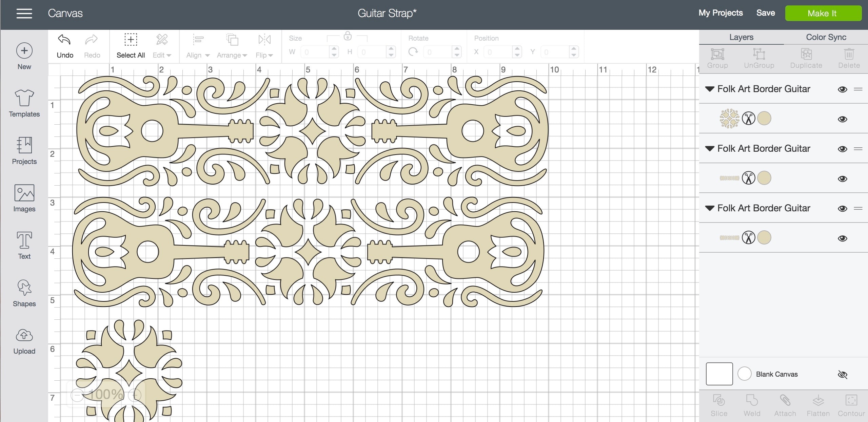Save the project

tap(766, 13)
